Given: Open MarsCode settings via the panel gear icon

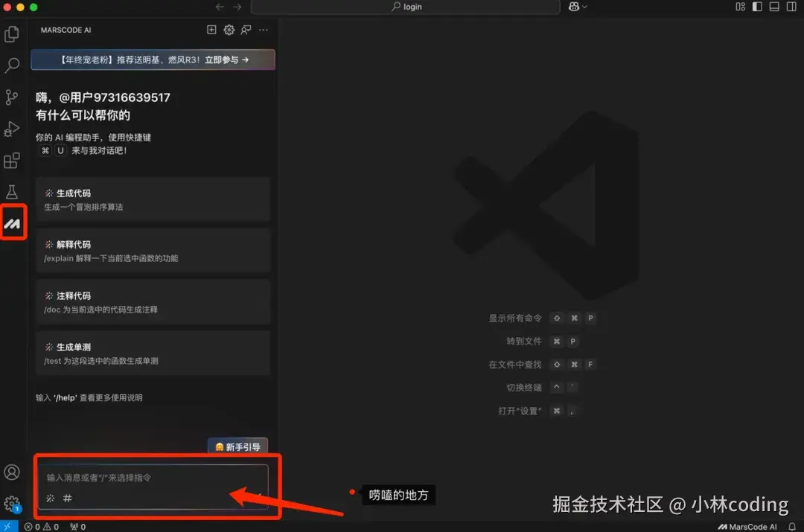Looking at the screenshot, I should pos(229,30).
